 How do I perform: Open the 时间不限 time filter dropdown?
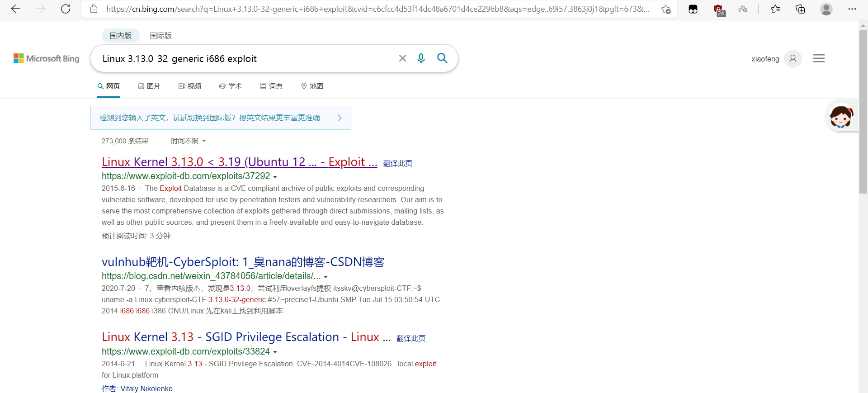[188, 141]
